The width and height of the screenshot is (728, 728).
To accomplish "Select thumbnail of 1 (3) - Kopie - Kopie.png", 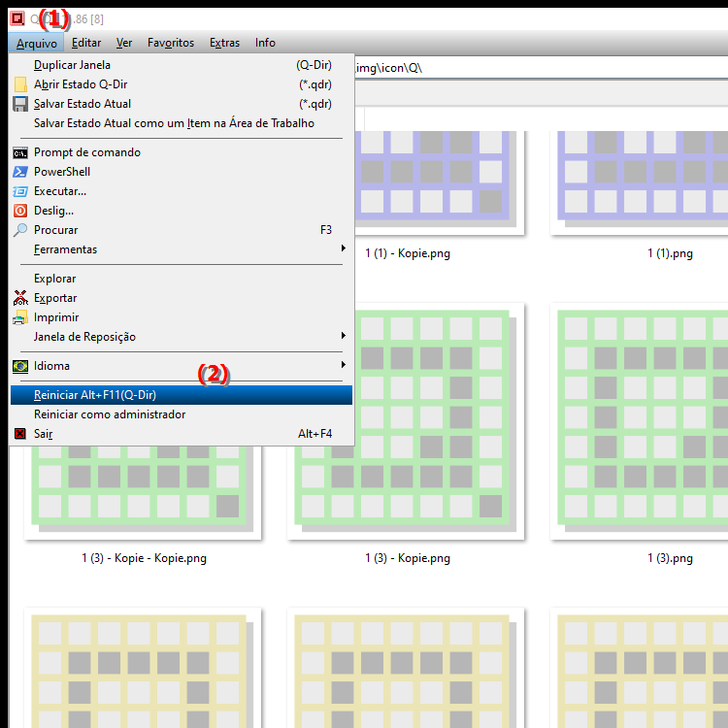I will [143, 492].
